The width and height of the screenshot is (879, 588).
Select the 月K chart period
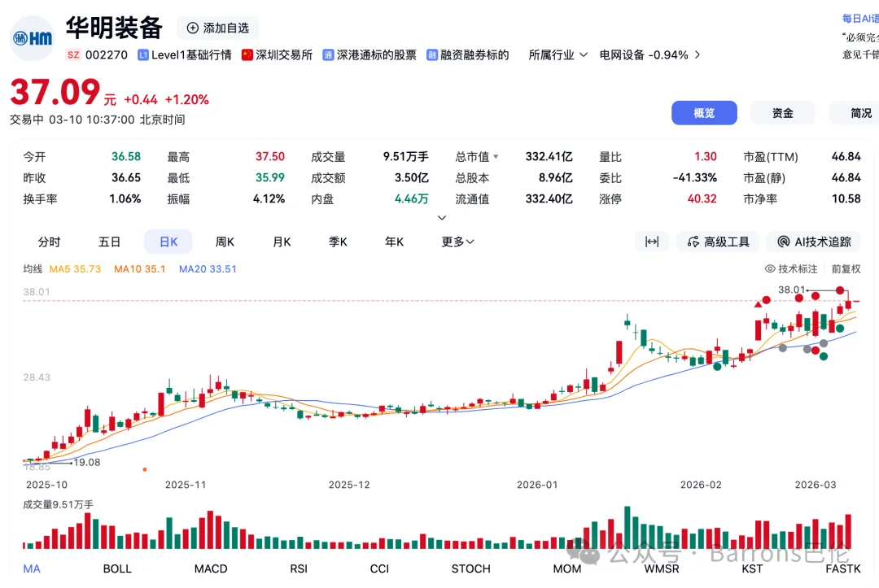tap(282, 242)
